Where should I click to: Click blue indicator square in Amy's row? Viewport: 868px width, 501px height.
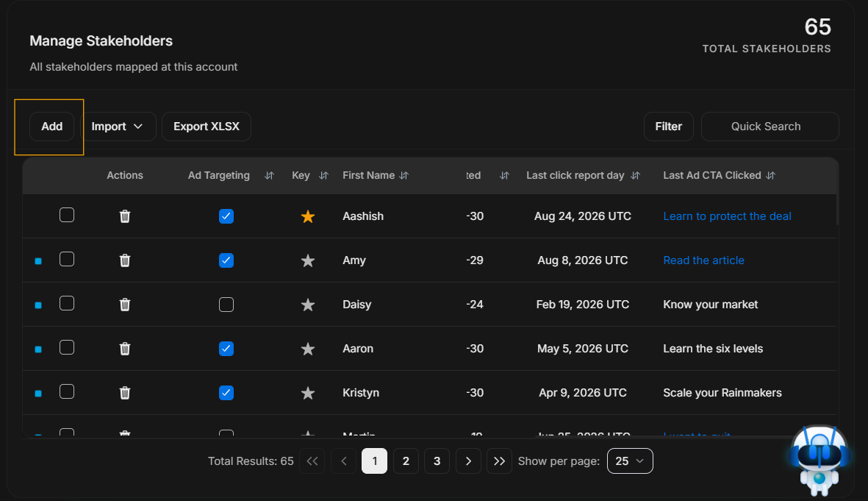38,261
